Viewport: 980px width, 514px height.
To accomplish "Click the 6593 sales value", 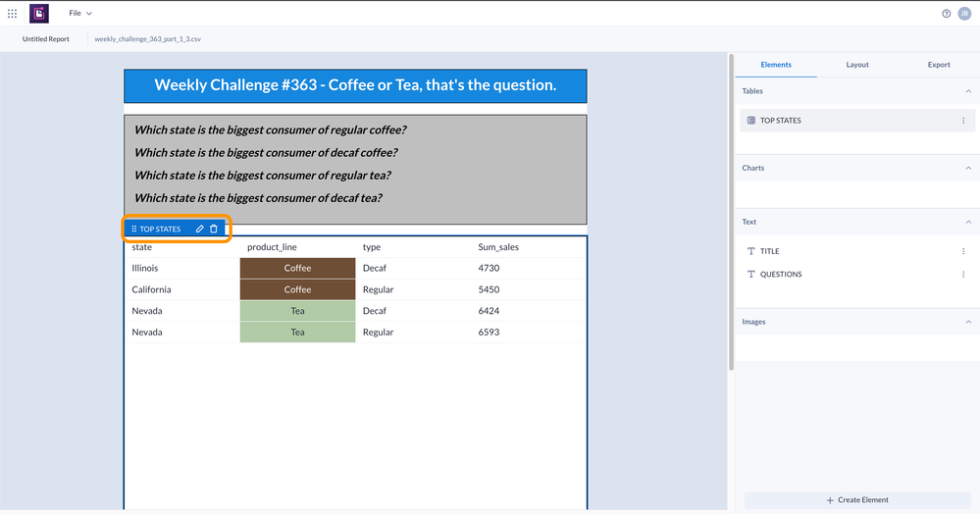I will tap(489, 332).
